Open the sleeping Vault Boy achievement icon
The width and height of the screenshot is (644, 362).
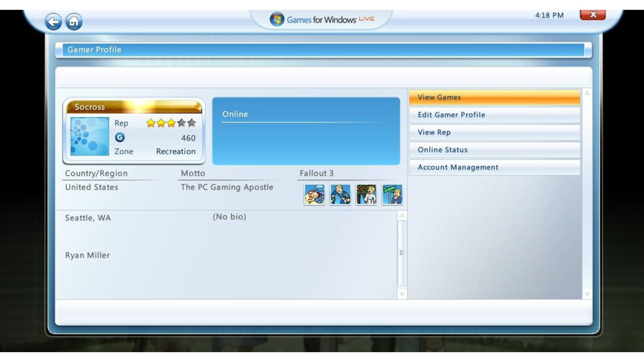[314, 194]
